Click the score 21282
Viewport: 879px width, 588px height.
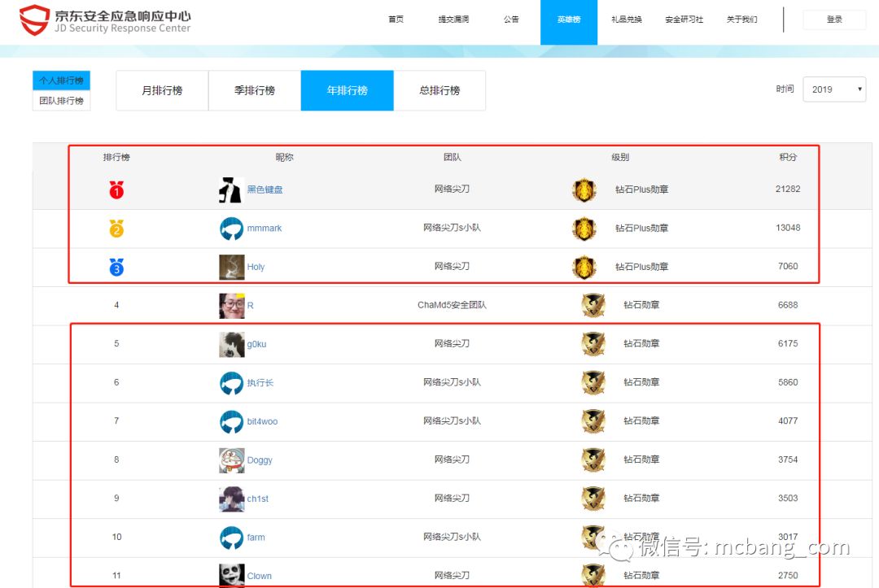(x=788, y=189)
